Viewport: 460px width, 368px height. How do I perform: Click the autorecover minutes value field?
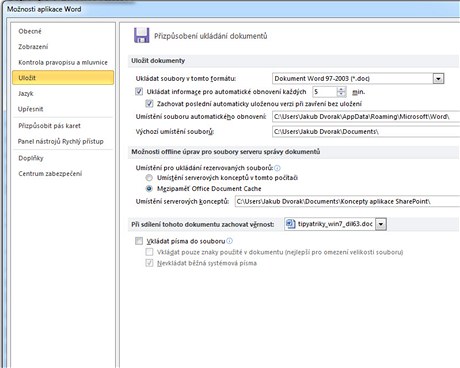tap(325, 91)
